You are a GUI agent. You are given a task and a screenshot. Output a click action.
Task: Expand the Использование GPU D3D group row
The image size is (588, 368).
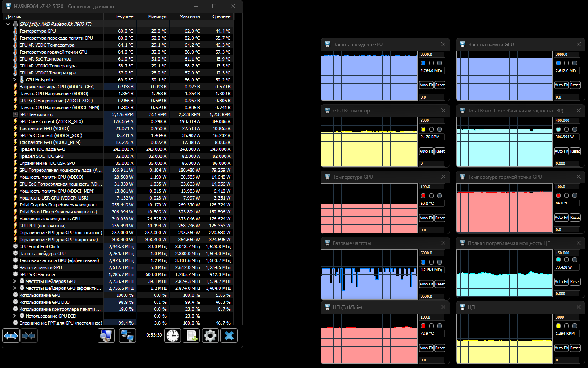14,316
